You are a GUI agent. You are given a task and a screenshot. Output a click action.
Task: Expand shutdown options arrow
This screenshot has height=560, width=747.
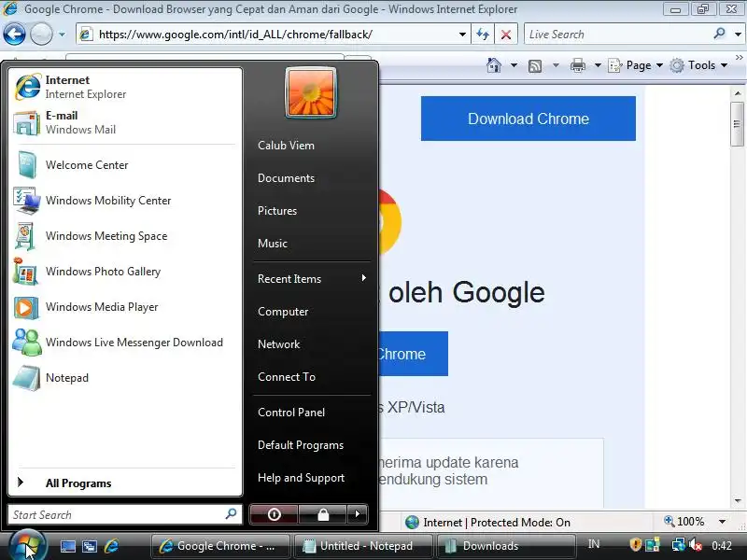point(358,514)
